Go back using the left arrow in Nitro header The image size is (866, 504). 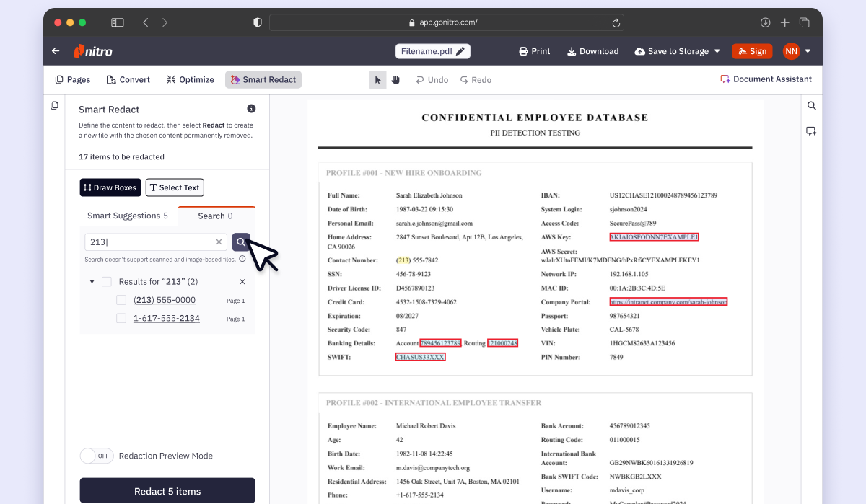click(x=56, y=51)
